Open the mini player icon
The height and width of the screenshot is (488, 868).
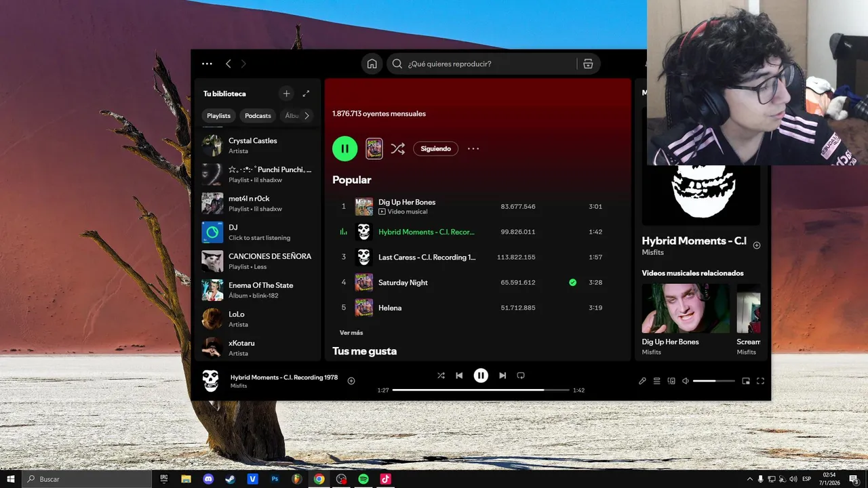click(x=746, y=381)
